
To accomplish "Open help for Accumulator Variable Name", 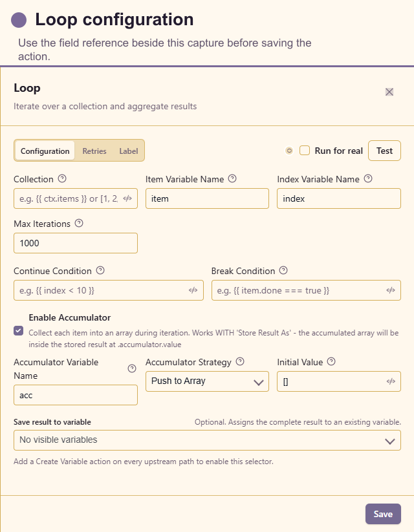I will tap(132, 368).
